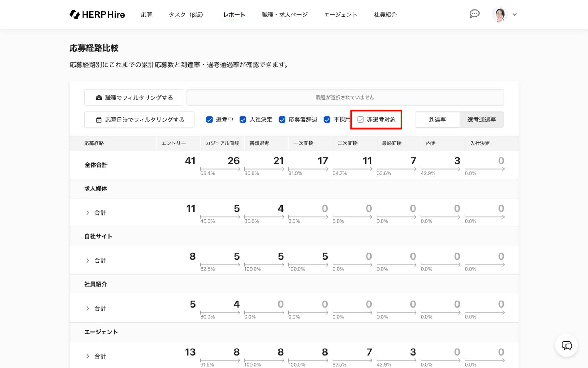
Task: Uncheck the 選考中 checkbox
Action: (209, 120)
